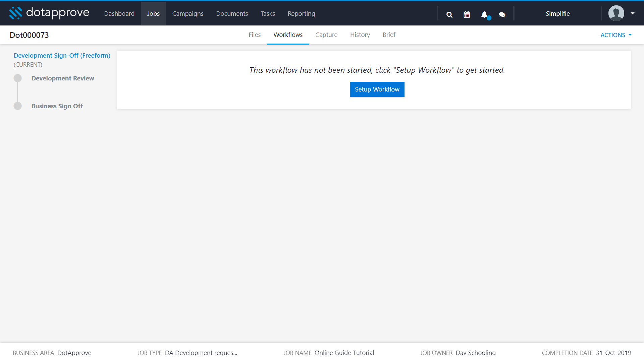Image resolution: width=644 pixels, height=362 pixels.
Task: Select Jobs in top navigation
Action: pos(153,13)
